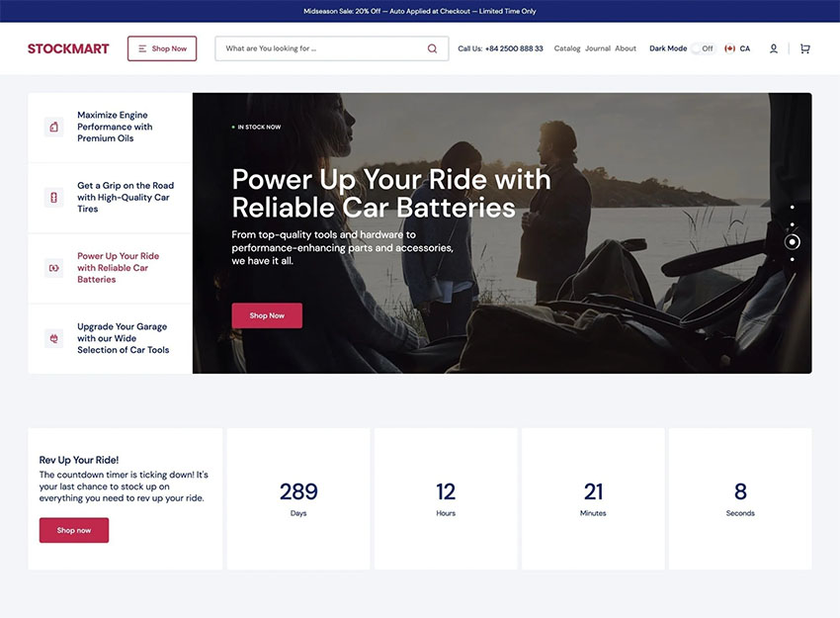The width and height of the screenshot is (840, 618).
Task: Click the tire icon for High-Quality Car Tires
Action: 52,197
